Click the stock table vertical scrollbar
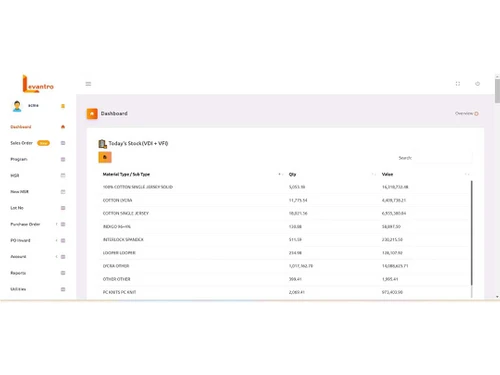 pyautogui.click(x=472, y=233)
